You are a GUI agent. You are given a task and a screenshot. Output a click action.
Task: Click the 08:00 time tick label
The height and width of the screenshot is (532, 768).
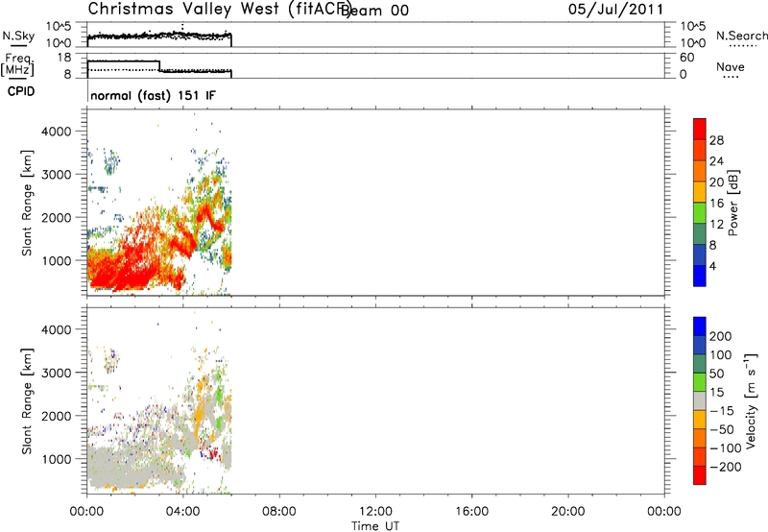279,512
